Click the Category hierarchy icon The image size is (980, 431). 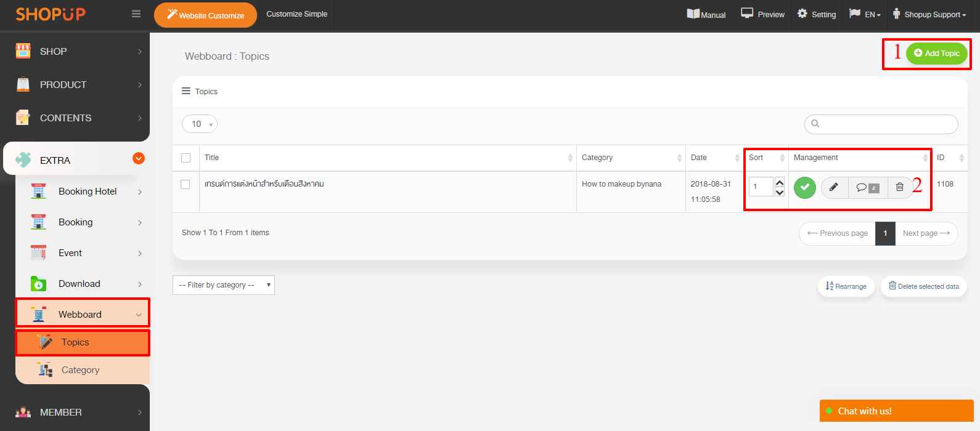click(x=45, y=369)
